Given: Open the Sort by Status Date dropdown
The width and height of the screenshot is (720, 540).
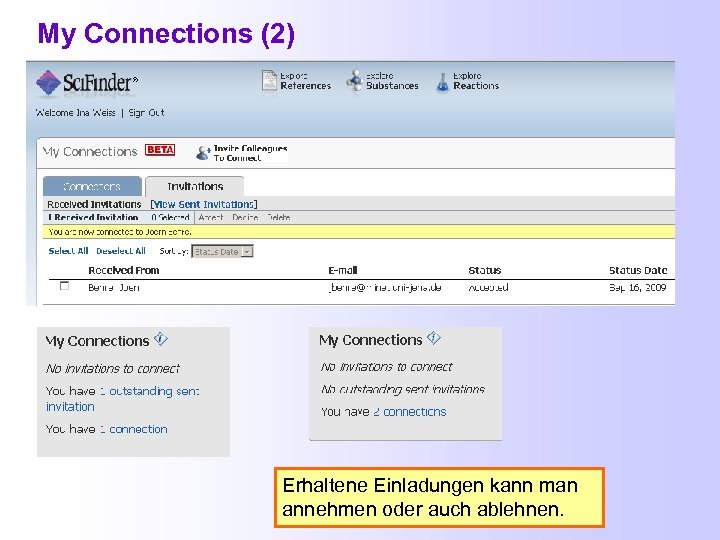Looking at the screenshot, I should [222, 252].
